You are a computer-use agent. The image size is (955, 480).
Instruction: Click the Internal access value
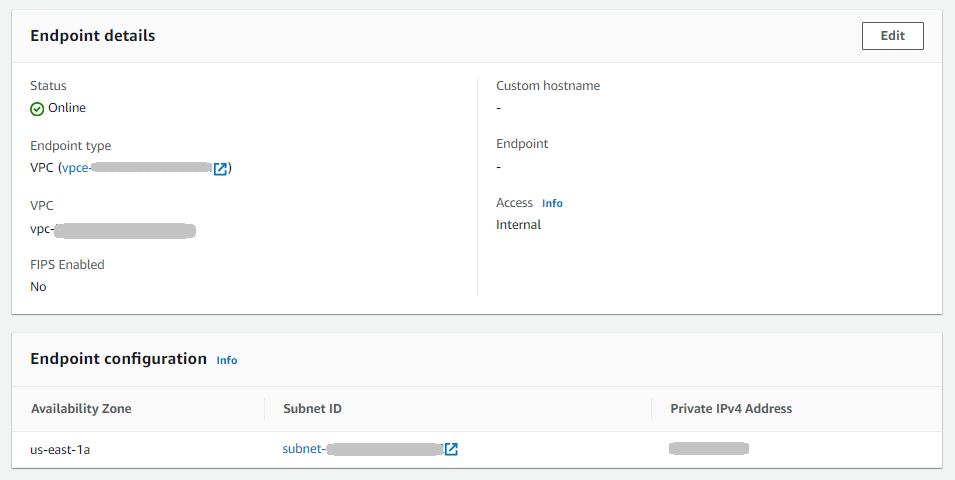click(x=518, y=225)
